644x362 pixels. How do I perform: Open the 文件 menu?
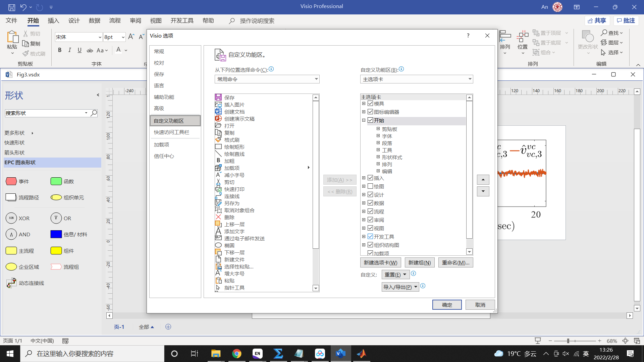pos(11,21)
